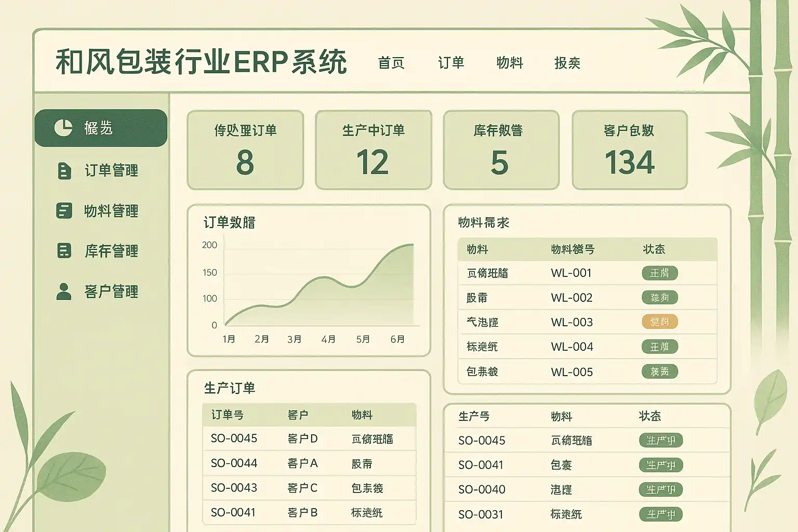This screenshot has height=532, width=798.
Task: Click the 生产订单 panel title
Action: coord(230,388)
